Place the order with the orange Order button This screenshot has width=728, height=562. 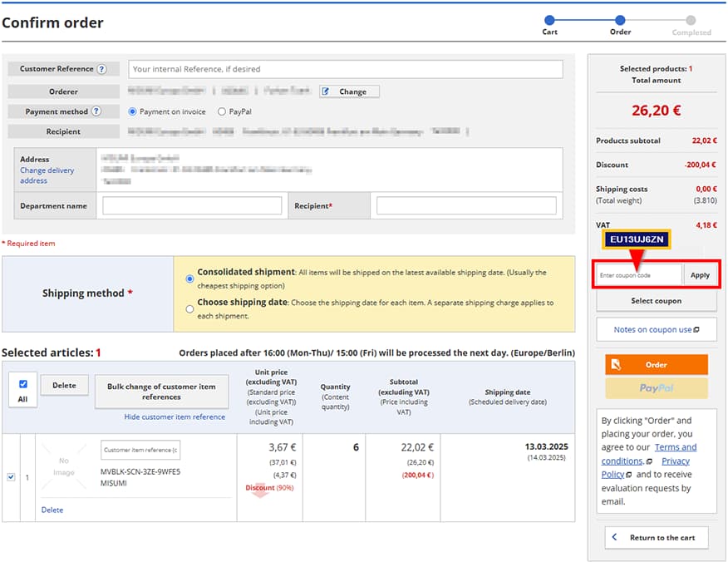tap(656, 365)
